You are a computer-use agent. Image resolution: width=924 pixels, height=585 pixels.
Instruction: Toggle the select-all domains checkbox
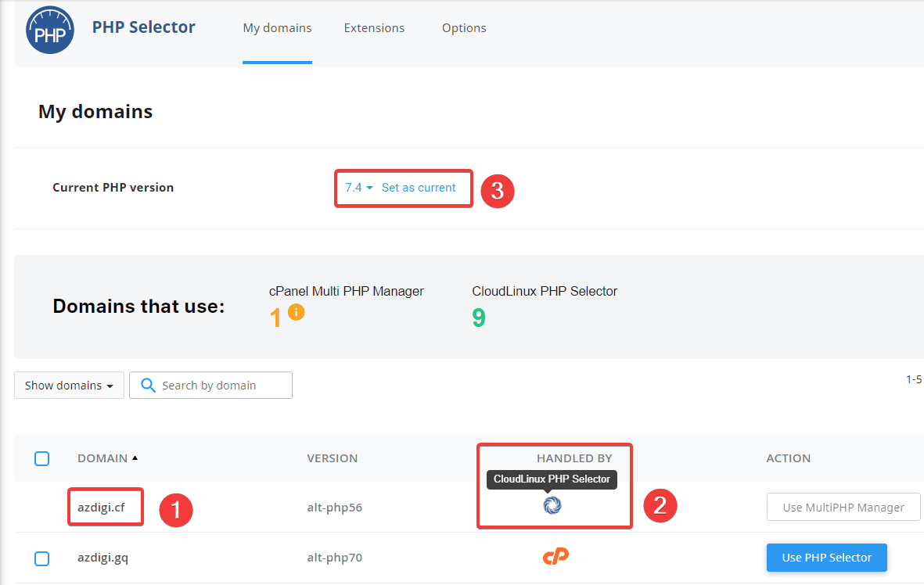42,458
